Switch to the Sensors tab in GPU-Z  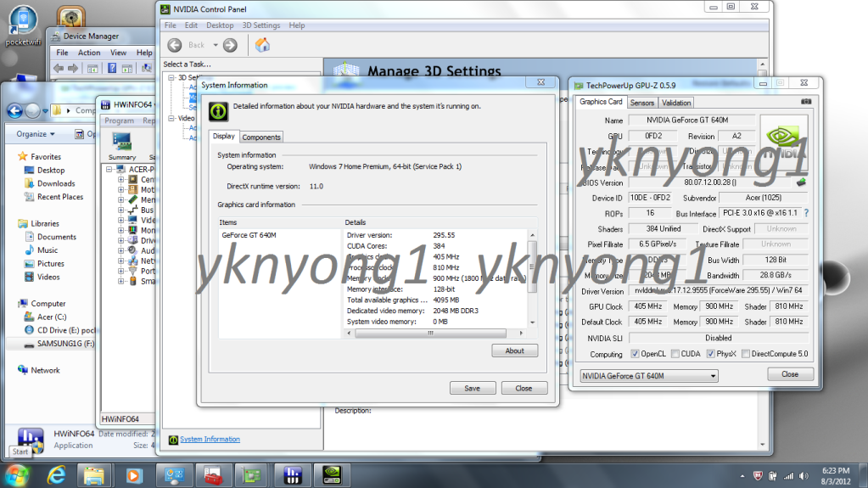click(642, 103)
